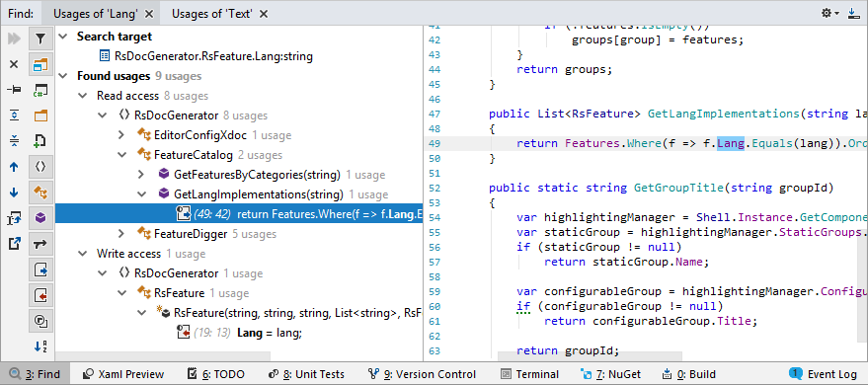Collapse GetLangImplementations(string) node
The image size is (868, 385).
pyautogui.click(x=142, y=194)
